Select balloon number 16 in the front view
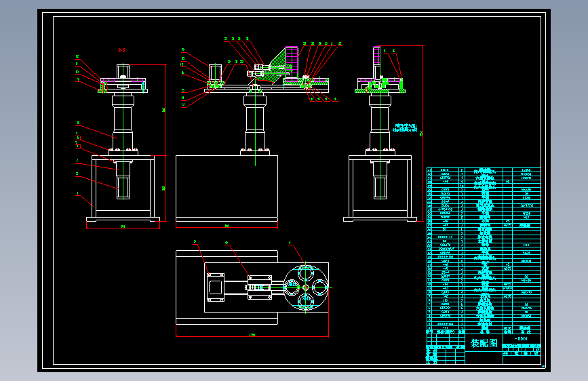The height and width of the screenshot is (381, 588). pyautogui.click(x=183, y=73)
